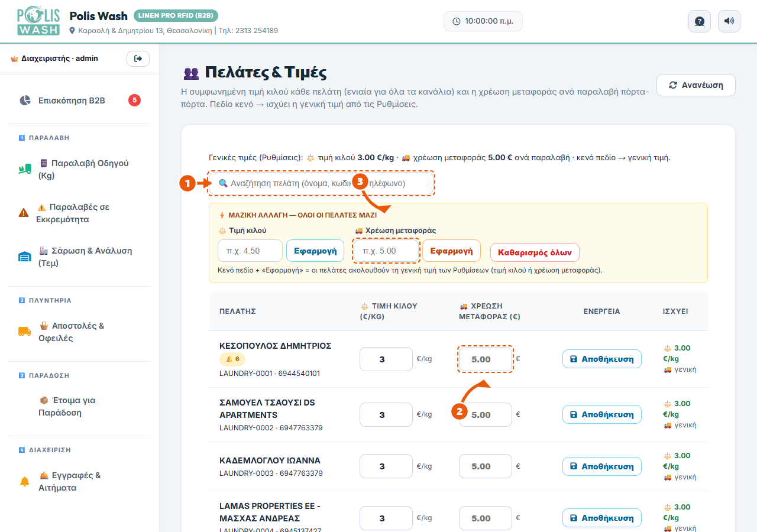Open the Polis Wash logo
Screen dimensions: 757x532
pyautogui.click(x=38, y=21)
